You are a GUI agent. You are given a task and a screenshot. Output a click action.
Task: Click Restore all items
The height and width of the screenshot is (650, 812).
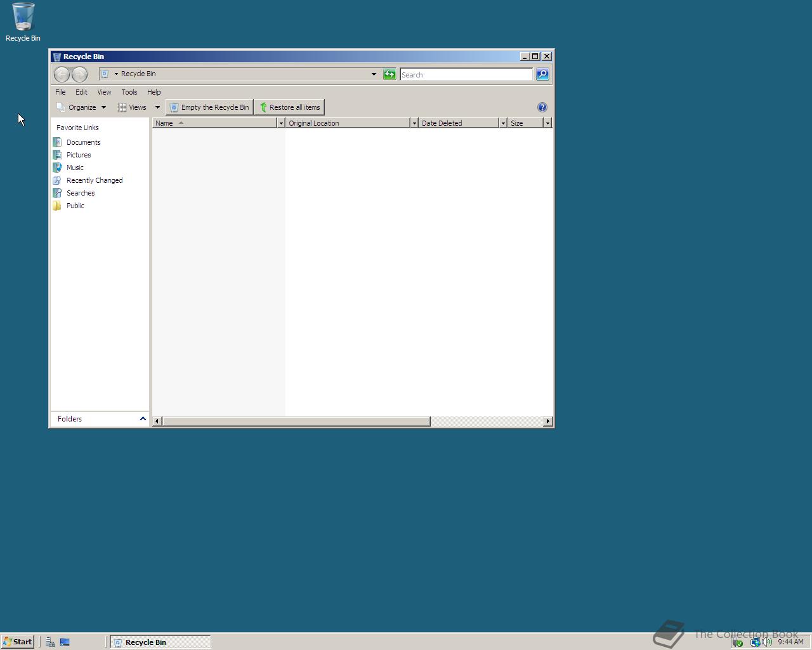[290, 107]
